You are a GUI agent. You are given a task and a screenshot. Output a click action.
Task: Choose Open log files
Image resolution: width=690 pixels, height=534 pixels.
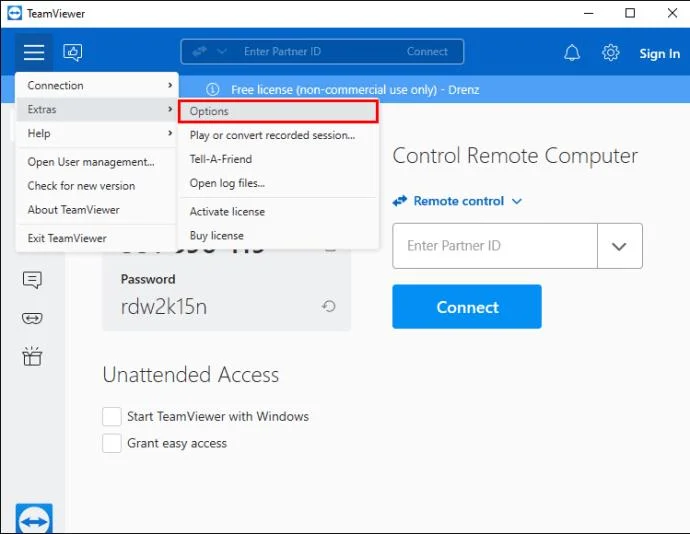coord(278,183)
